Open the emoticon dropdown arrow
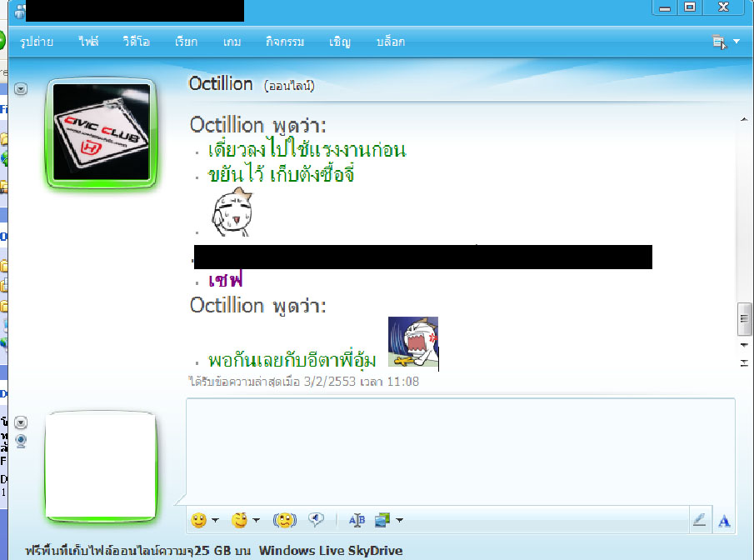The width and height of the screenshot is (754, 560). click(x=215, y=521)
